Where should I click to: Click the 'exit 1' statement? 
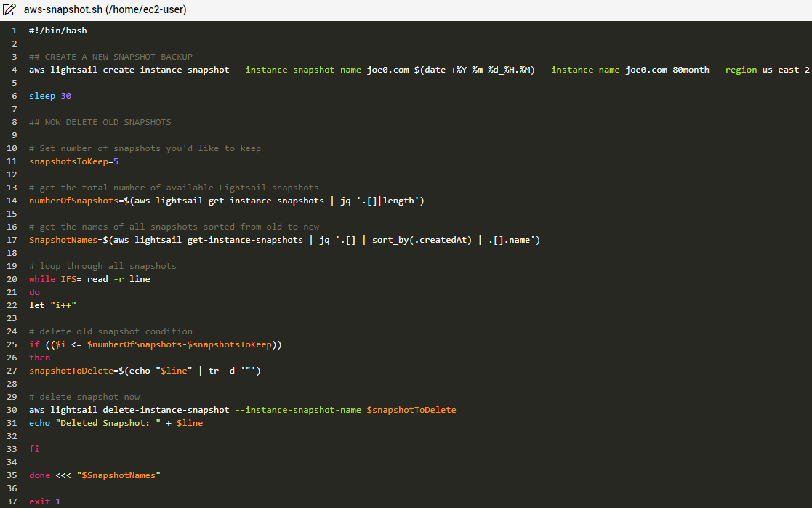coord(44,501)
